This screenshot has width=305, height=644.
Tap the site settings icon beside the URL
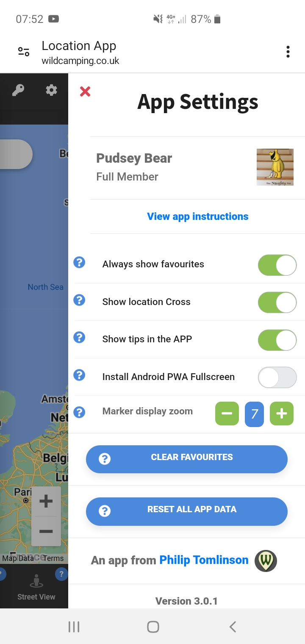coord(24,52)
